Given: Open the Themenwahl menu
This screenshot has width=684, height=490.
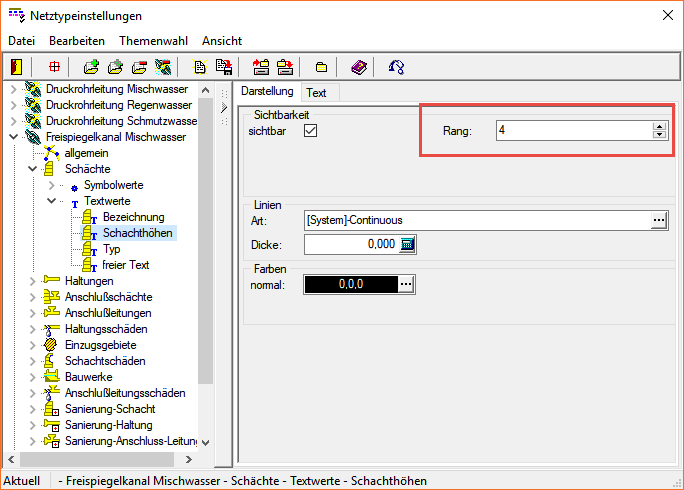Looking at the screenshot, I should coord(153,41).
